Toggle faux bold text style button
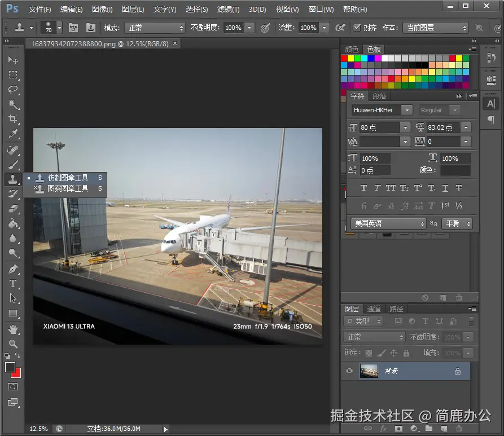Image resolution: width=504 pixels, height=436 pixels. pyautogui.click(x=363, y=188)
